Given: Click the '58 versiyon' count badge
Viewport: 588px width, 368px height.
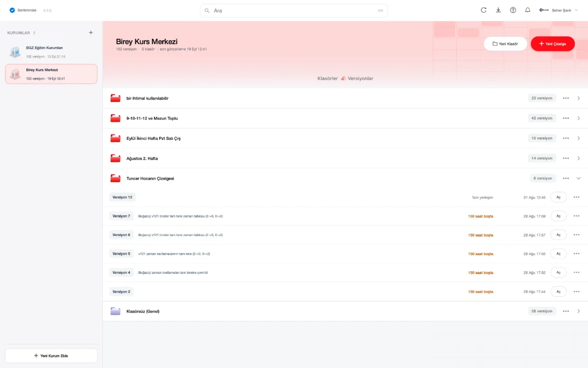Looking at the screenshot, I should (x=542, y=311).
